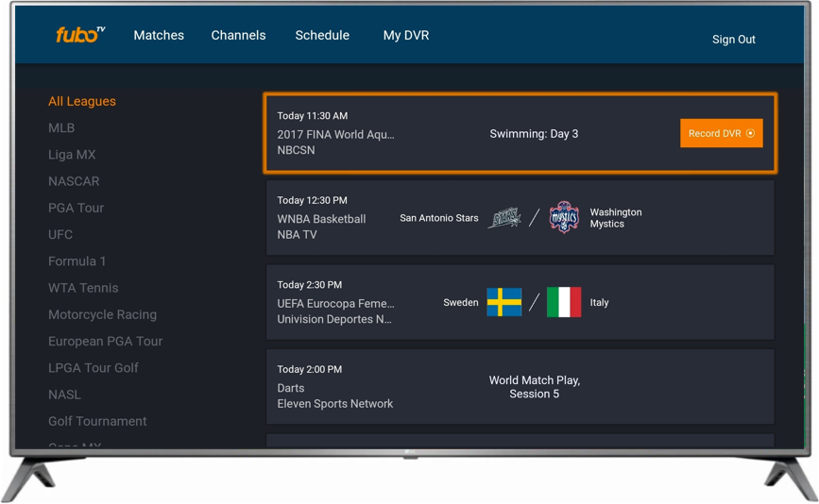Viewport: 819px width, 504px height.
Task: Click the Today 2:30 PM time label
Action: tap(309, 285)
